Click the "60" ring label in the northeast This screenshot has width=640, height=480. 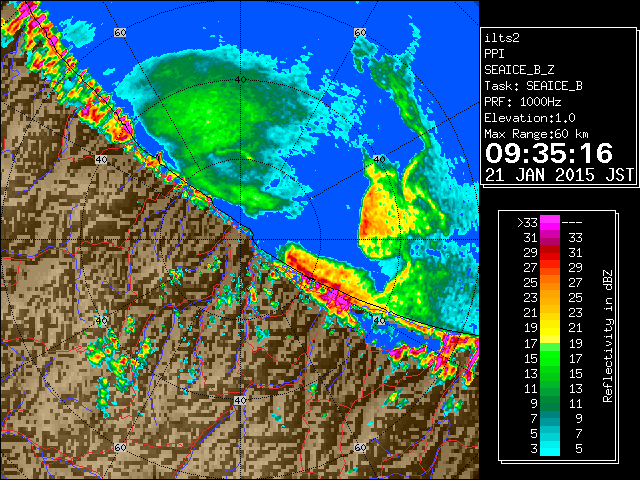pyautogui.click(x=360, y=32)
